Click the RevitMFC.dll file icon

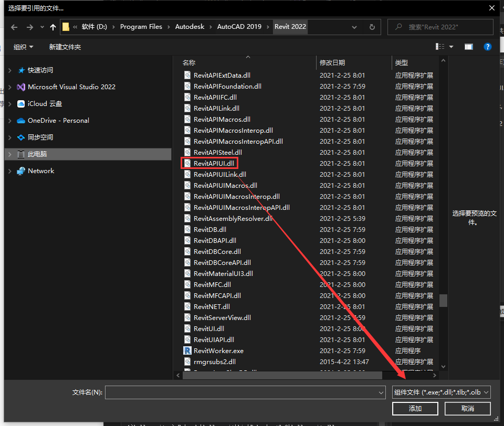click(187, 285)
